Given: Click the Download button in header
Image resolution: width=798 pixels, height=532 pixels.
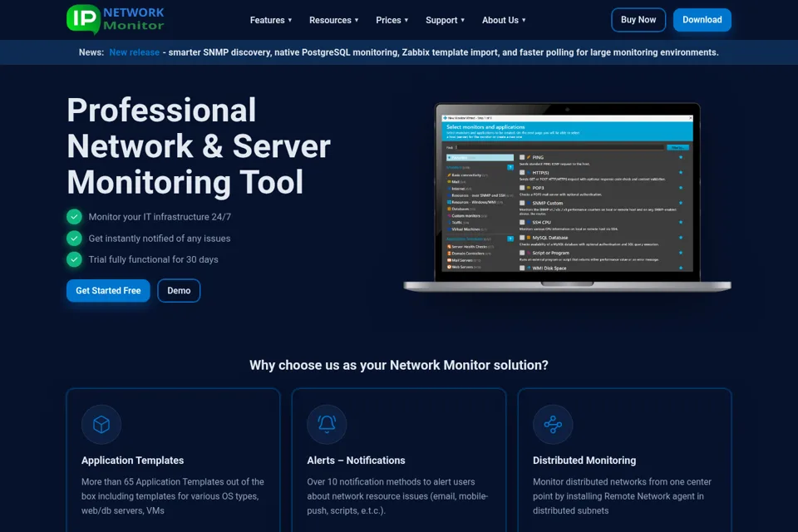Looking at the screenshot, I should 702,20.
